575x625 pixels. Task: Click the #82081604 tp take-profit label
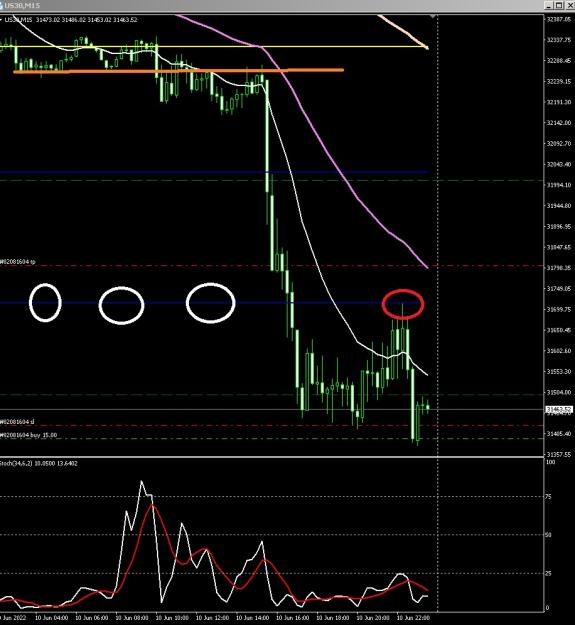tap(18, 262)
